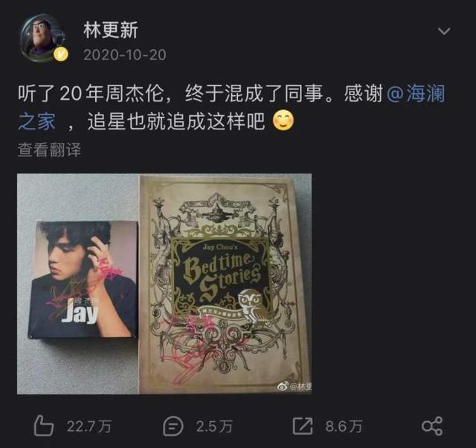
Task: Expand the post options chevron
Action: pyautogui.click(x=444, y=31)
